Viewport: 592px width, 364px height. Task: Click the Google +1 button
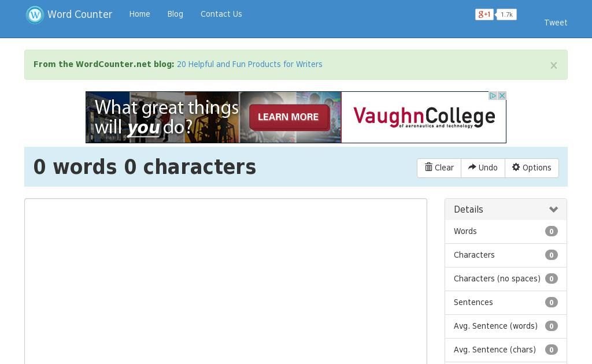(484, 14)
